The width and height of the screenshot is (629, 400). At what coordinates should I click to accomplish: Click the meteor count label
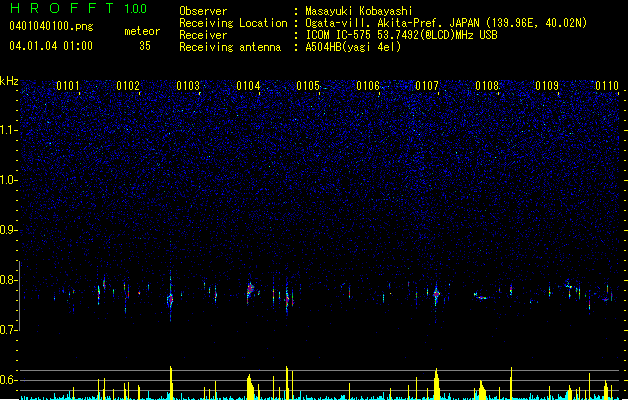point(142,31)
